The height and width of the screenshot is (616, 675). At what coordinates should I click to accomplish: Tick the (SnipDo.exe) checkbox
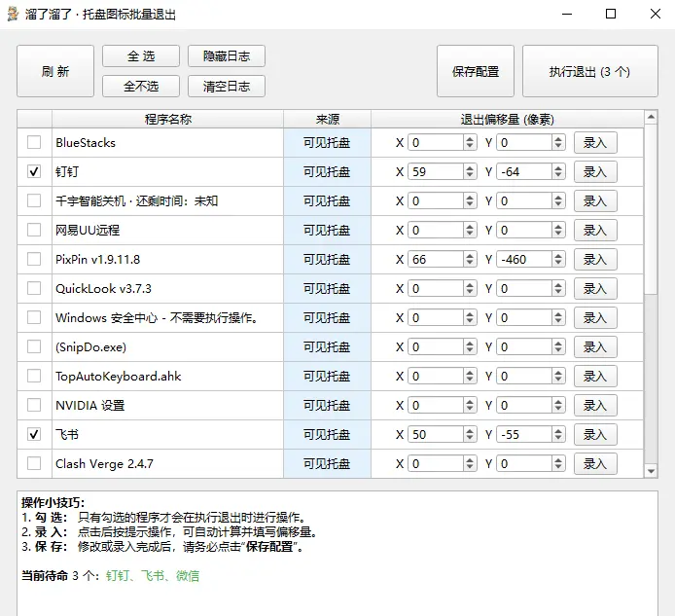34,346
